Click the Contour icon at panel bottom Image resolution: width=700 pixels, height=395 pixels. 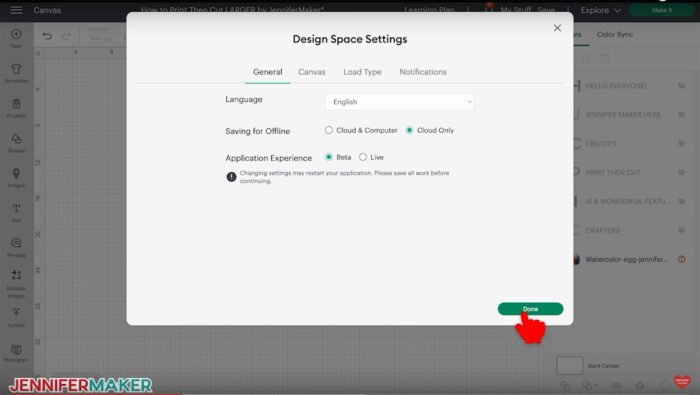pos(665,386)
